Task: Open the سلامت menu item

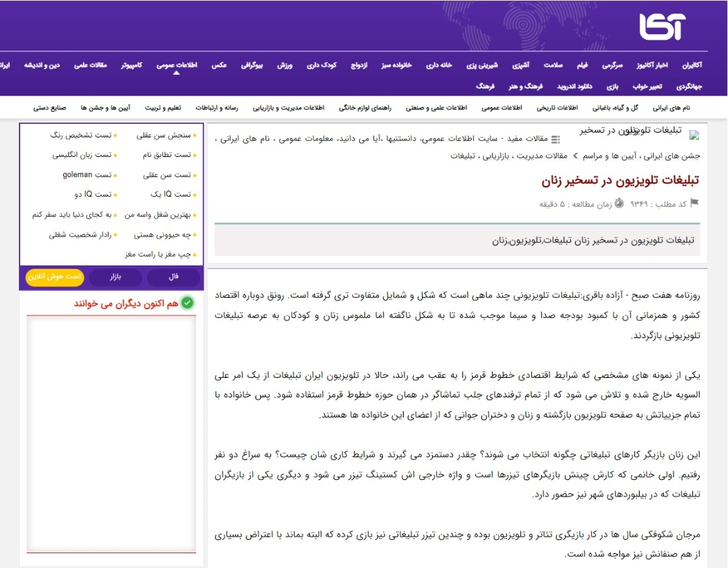Action: coord(555,65)
